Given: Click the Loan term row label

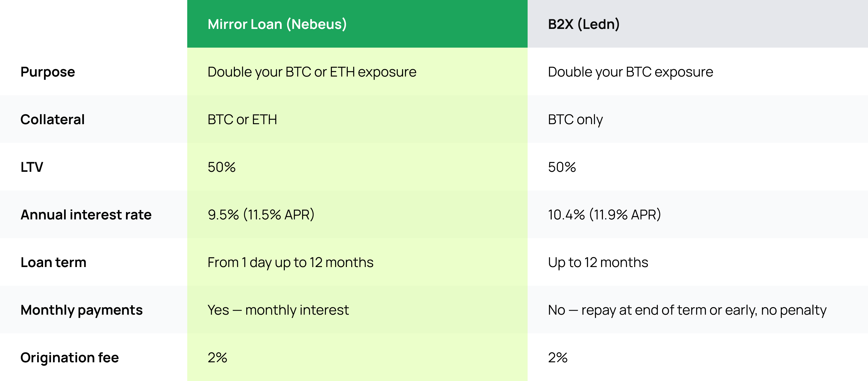Looking at the screenshot, I should click(x=54, y=263).
